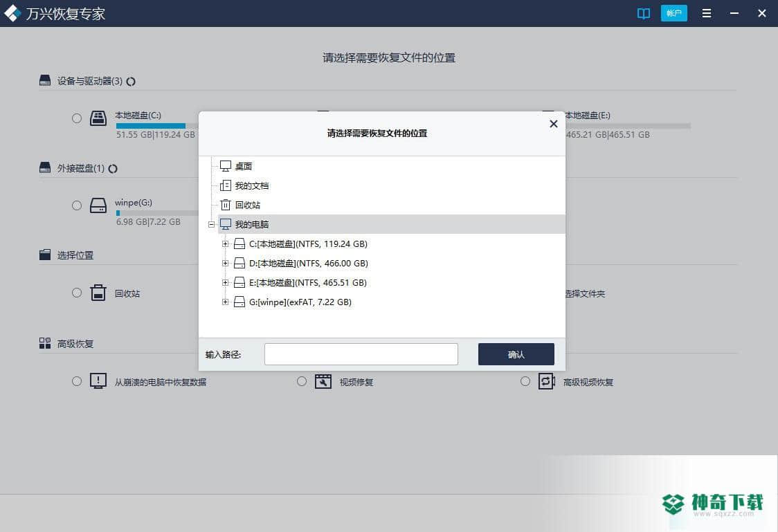
Task: Select D:[本地磁盘](NTFS, 466.00 GB) entry
Action: point(309,264)
